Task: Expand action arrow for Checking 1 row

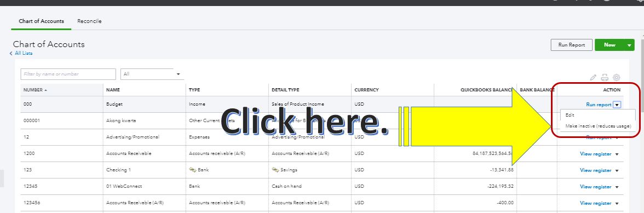Action: (x=617, y=171)
